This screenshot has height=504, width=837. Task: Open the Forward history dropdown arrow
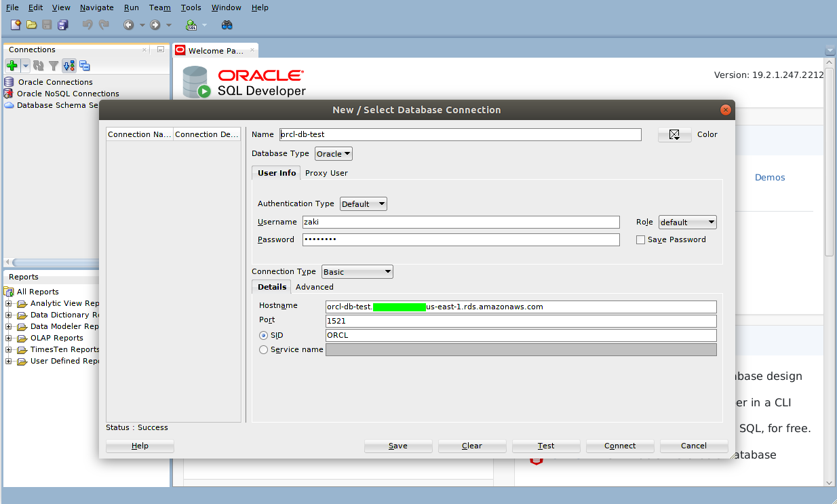pos(169,25)
